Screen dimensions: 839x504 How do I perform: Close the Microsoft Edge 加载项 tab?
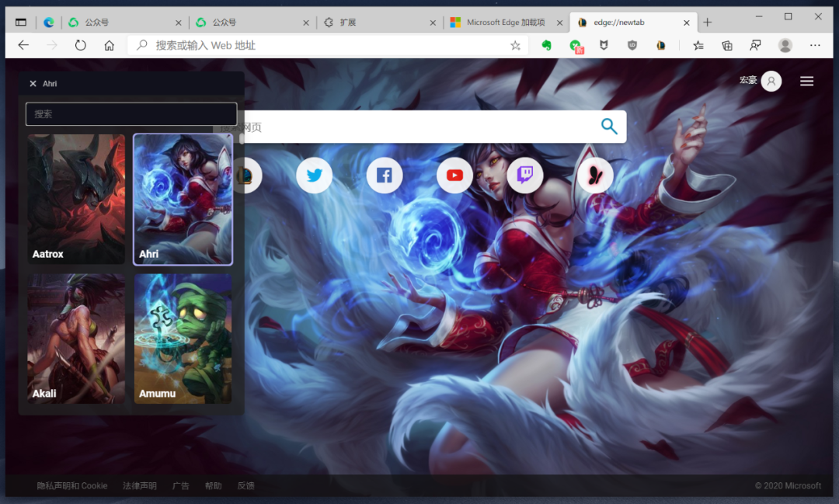[559, 23]
